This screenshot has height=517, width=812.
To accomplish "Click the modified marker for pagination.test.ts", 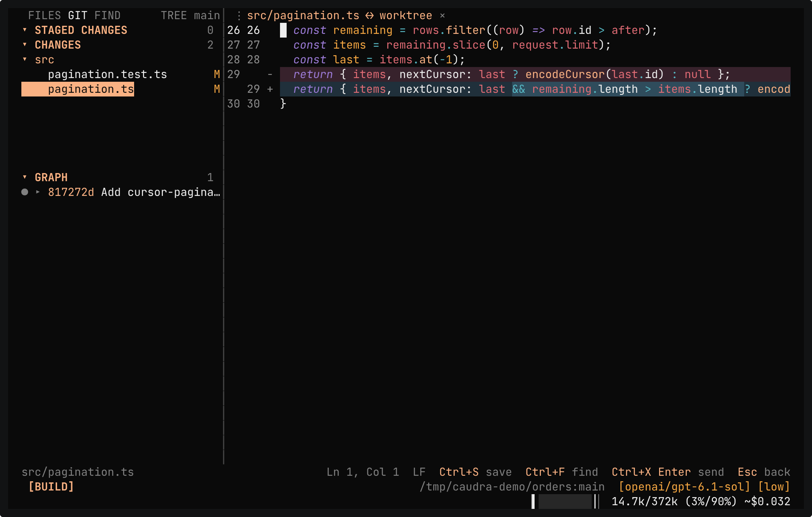I will [217, 74].
